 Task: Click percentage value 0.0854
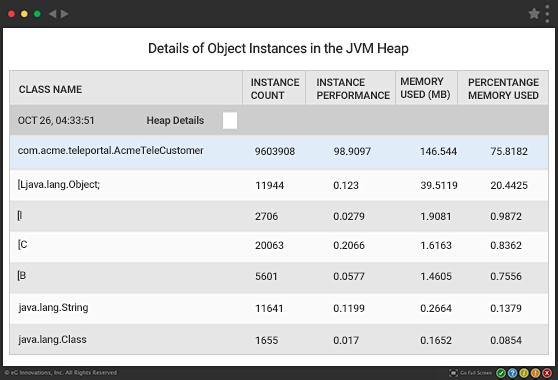point(506,341)
